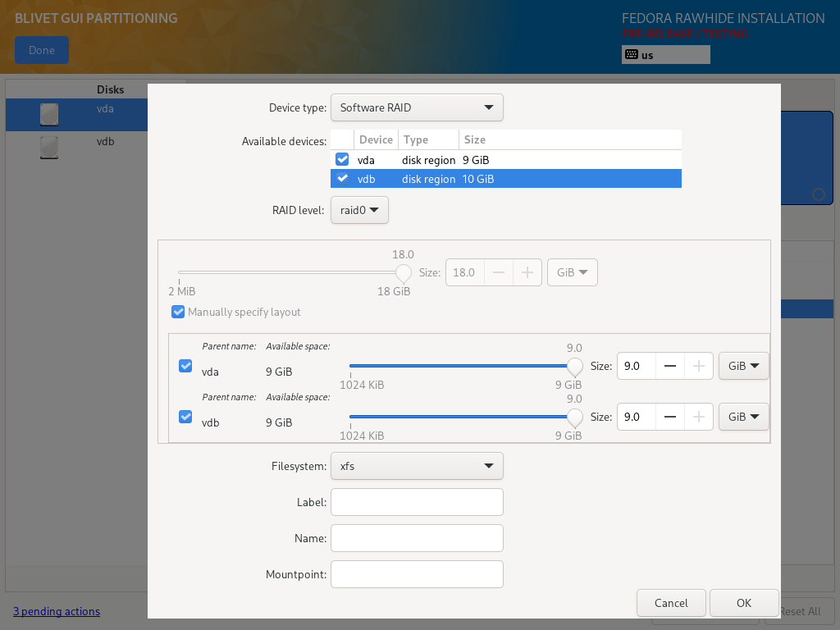Viewport: 840px width, 630px height.
Task: Focus the Label input field
Action: coord(417,502)
